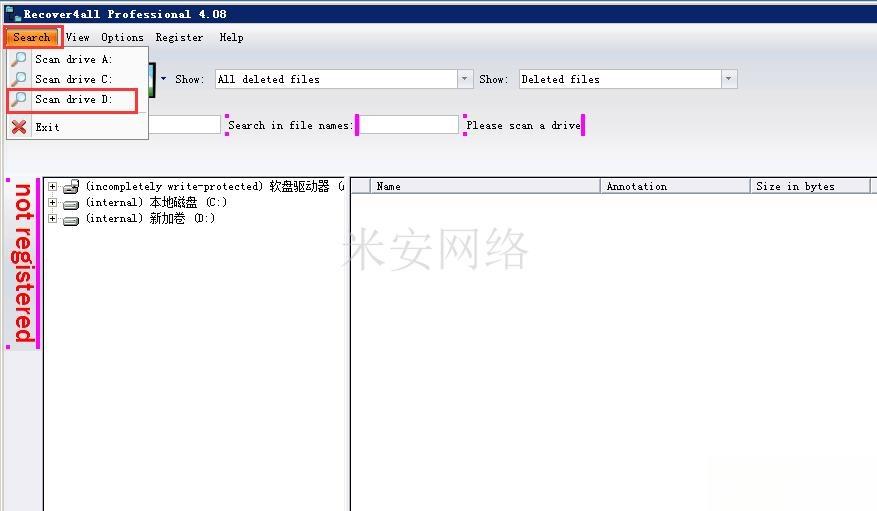Sort by the Name column header
The width and height of the screenshot is (877, 511).
tap(484, 186)
